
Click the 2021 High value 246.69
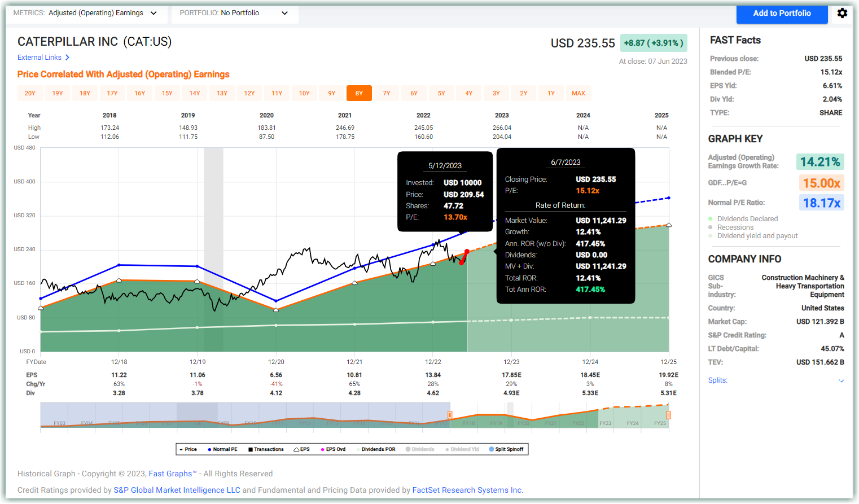coord(345,128)
